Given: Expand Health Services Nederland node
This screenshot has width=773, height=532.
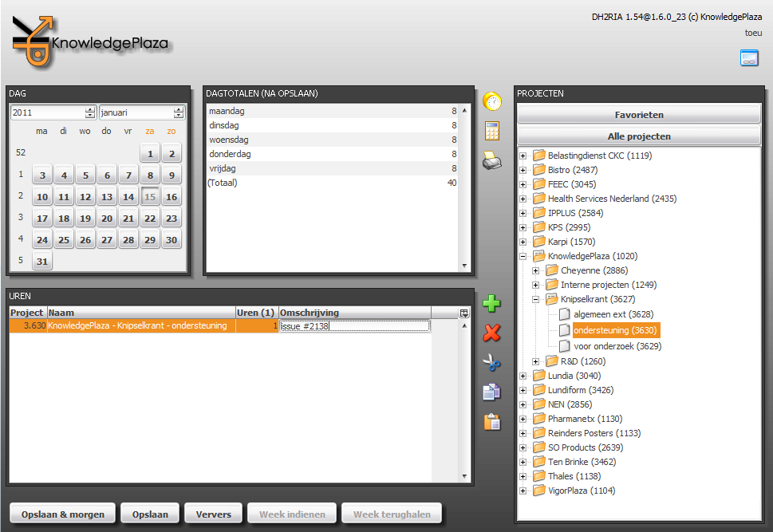Looking at the screenshot, I should [x=523, y=199].
